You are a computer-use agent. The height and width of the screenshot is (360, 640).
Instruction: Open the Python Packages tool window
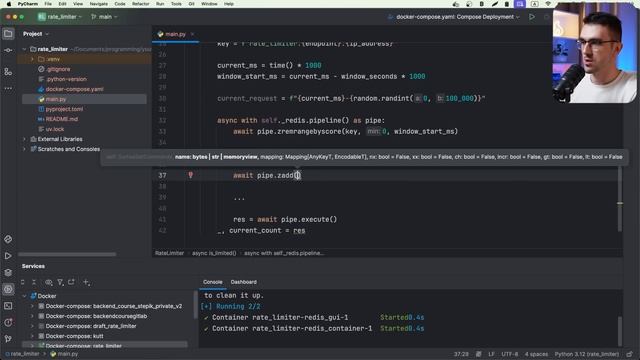click(x=8, y=239)
